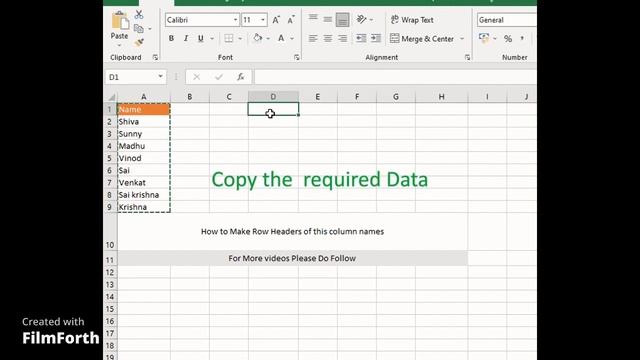Open Alignment settings dialog launcher
The image size is (640, 360).
pos(467,58)
